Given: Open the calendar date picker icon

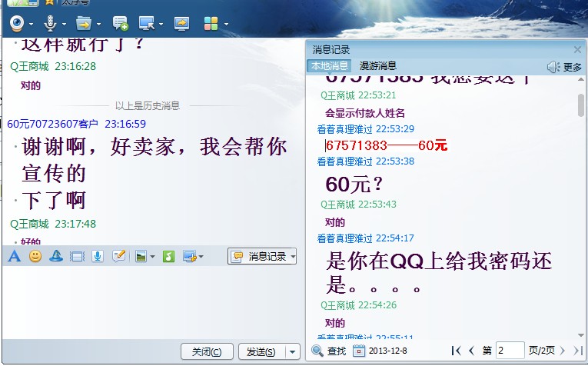Looking at the screenshot, I should (359, 351).
